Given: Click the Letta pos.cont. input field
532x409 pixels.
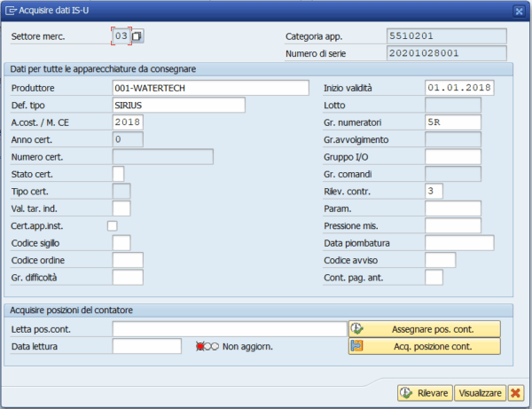Looking at the screenshot, I should pyautogui.click(x=230, y=329).
